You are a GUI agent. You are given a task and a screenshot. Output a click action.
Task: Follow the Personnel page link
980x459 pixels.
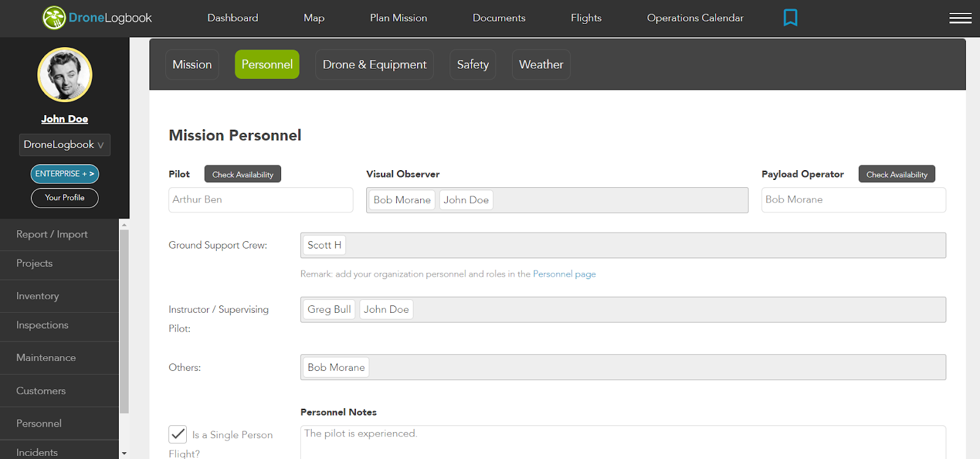coord(564,274)
